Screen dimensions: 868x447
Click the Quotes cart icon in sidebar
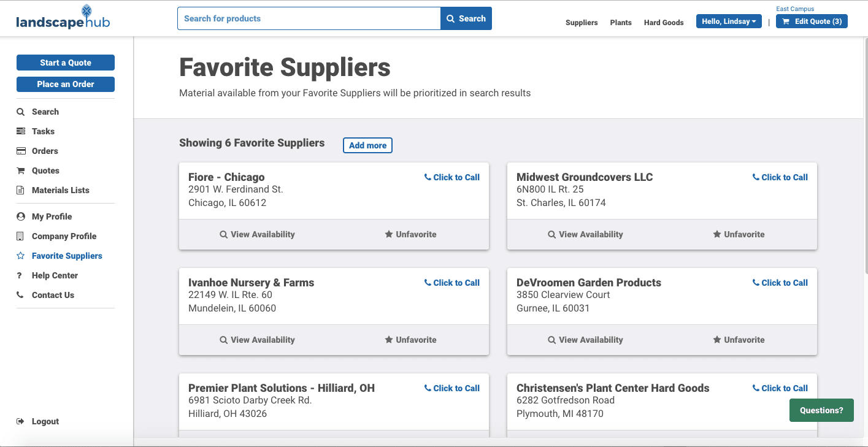pos(21,170)
